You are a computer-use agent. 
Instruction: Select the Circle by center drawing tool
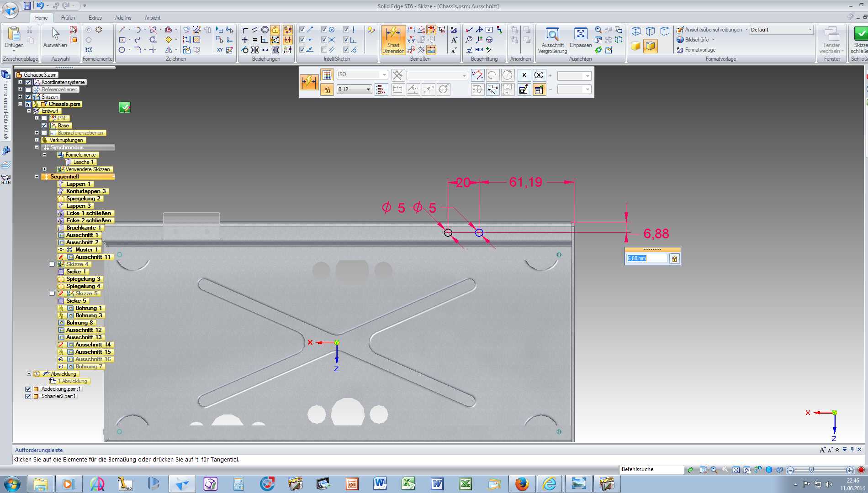(122, 50)
